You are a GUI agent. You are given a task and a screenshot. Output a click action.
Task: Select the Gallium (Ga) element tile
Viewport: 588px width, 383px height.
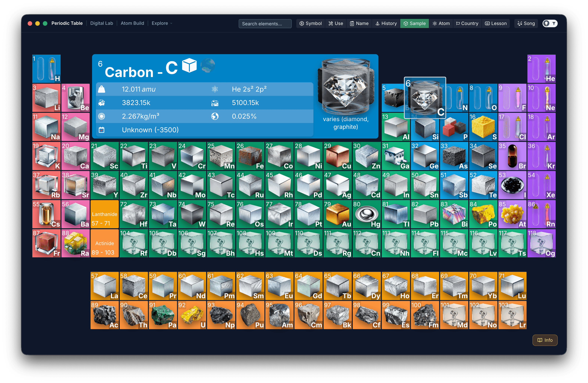click(396, 156)
